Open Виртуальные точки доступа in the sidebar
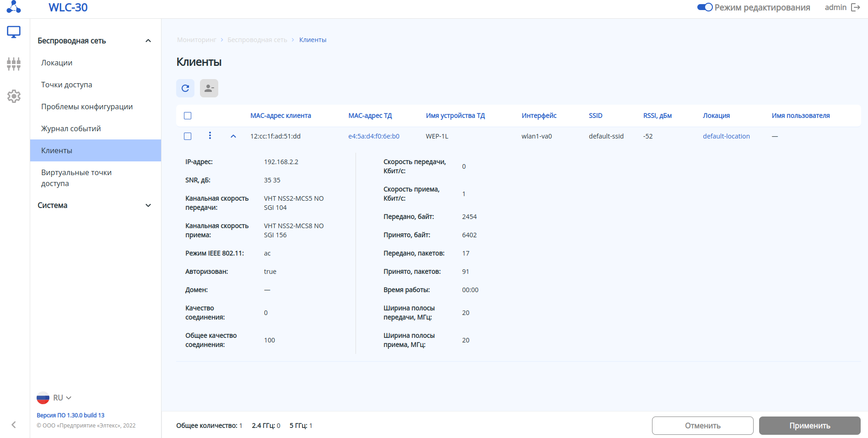868x438 pixels. click(x=96, y=178)
